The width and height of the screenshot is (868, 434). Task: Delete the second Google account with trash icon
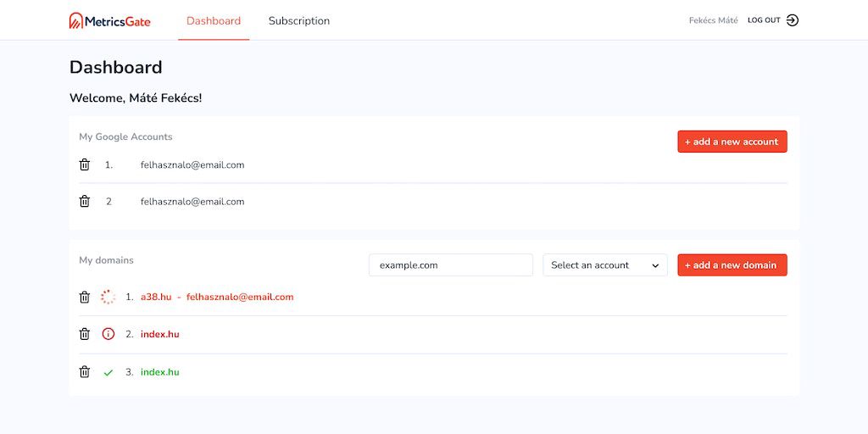(85, 202)
